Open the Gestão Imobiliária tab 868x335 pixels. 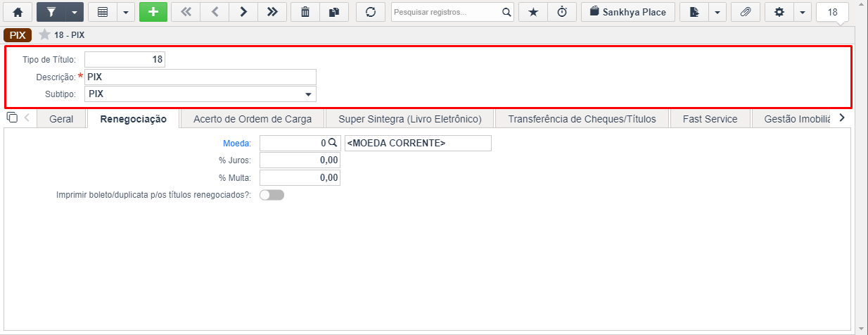pos(792,119)
